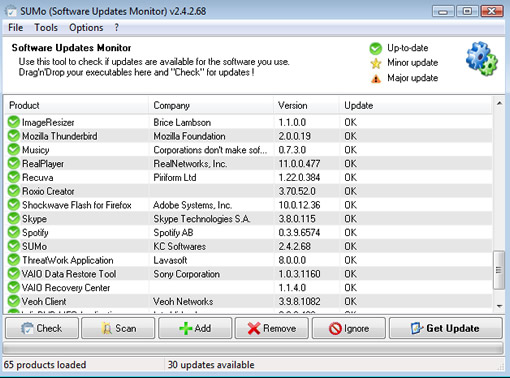Click the ThreatWork Application status icon
The image size is (510, 378).
coord(14,260)
